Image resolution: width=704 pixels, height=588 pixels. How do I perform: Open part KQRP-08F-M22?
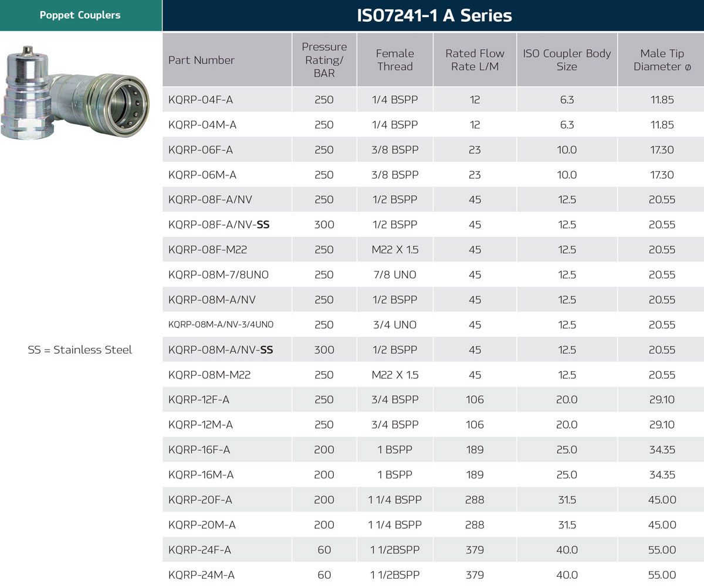pyautogui.click(x=208, y=250)
